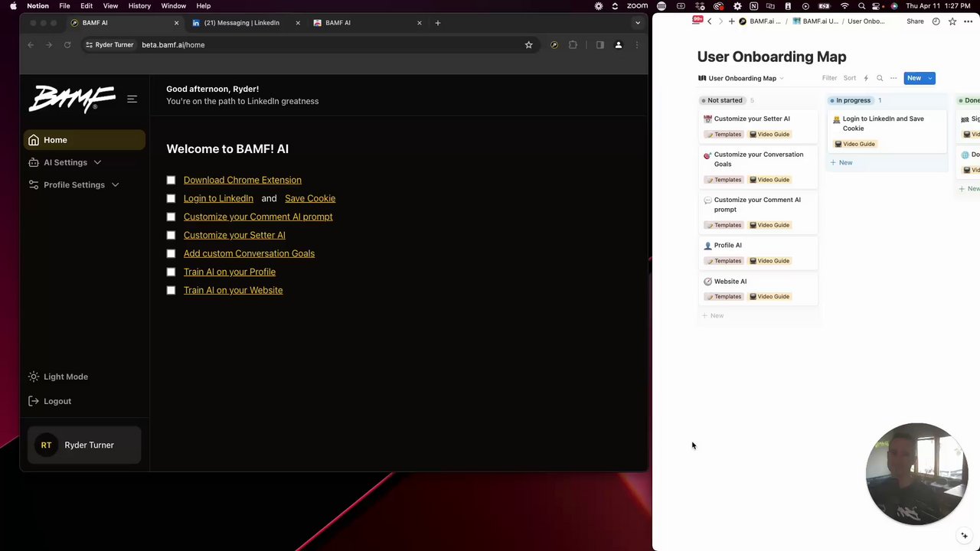This screenshot has height=551, width=980.
Task: Open Wi-Fi status in menu bar
Action: pyautogui.click(x=844, y=5)
